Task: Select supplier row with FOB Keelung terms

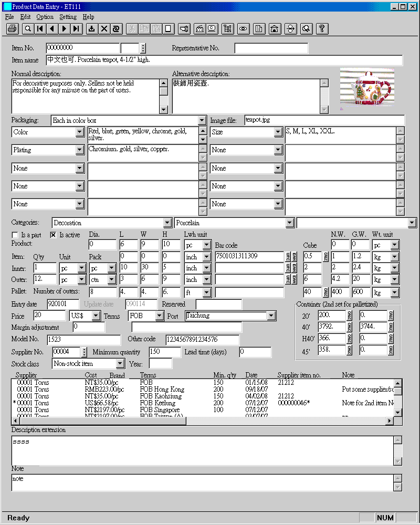Action: pos(202,403)
